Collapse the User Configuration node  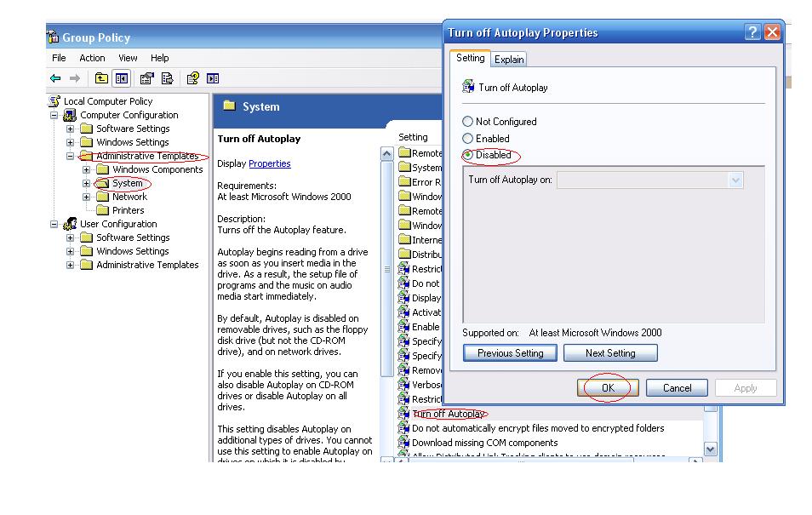tap(54, 224)
